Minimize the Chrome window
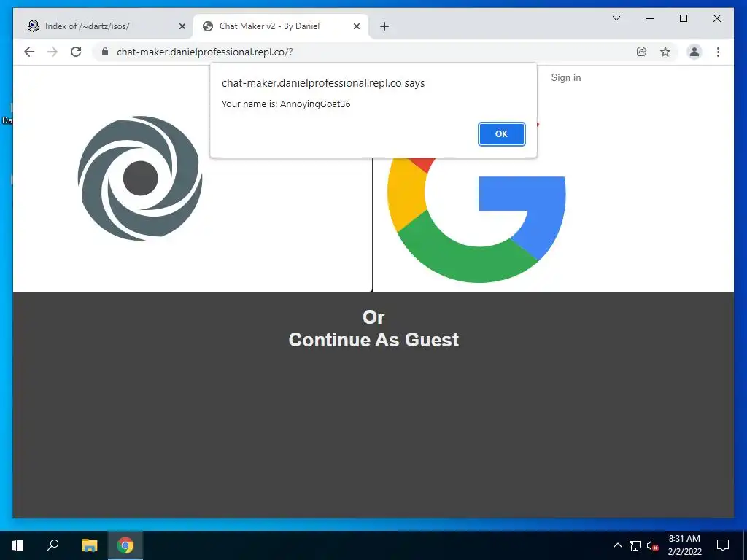This screenshot has height=560, width=747. [x=650, y=18]
